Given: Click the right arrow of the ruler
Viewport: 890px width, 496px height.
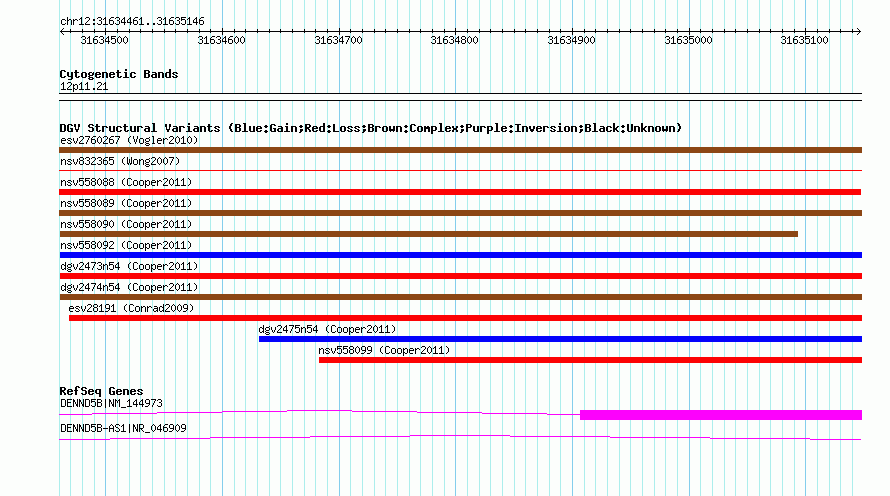Looking at the screenshot, I should 858,32.
